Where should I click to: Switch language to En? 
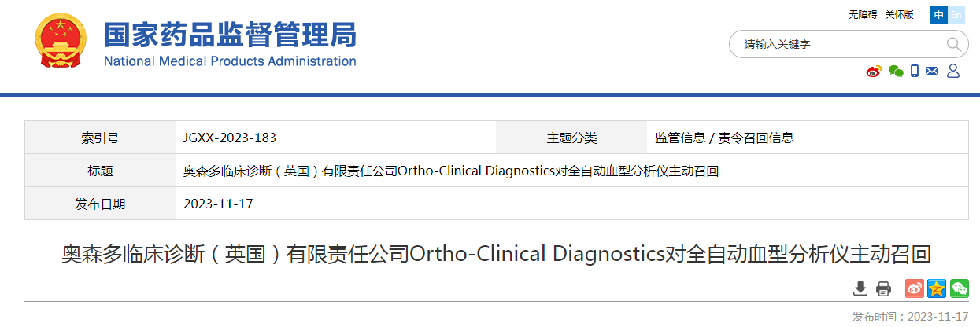pos(956,15)
